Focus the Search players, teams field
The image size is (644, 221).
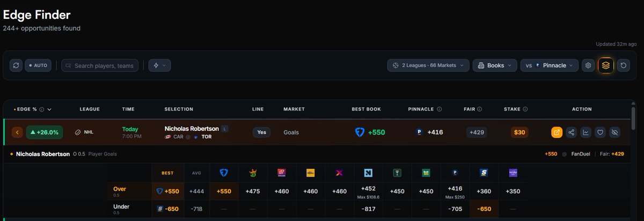(x=100, y=65)
